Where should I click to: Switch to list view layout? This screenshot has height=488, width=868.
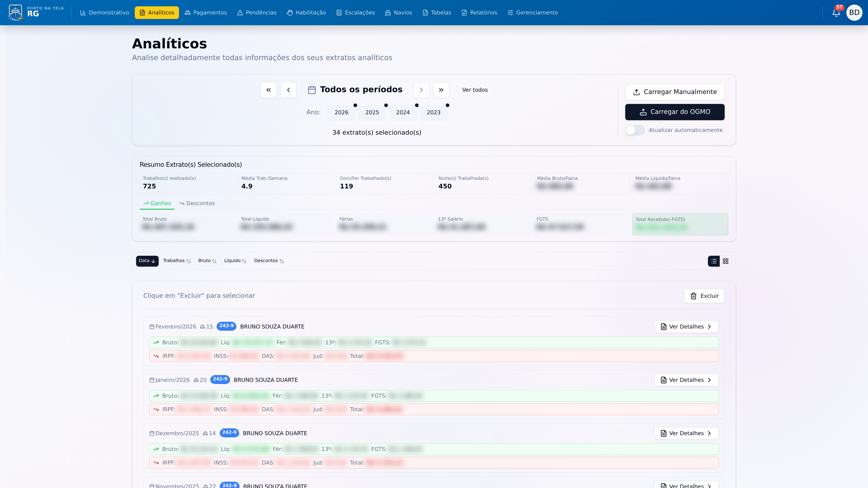714,261
